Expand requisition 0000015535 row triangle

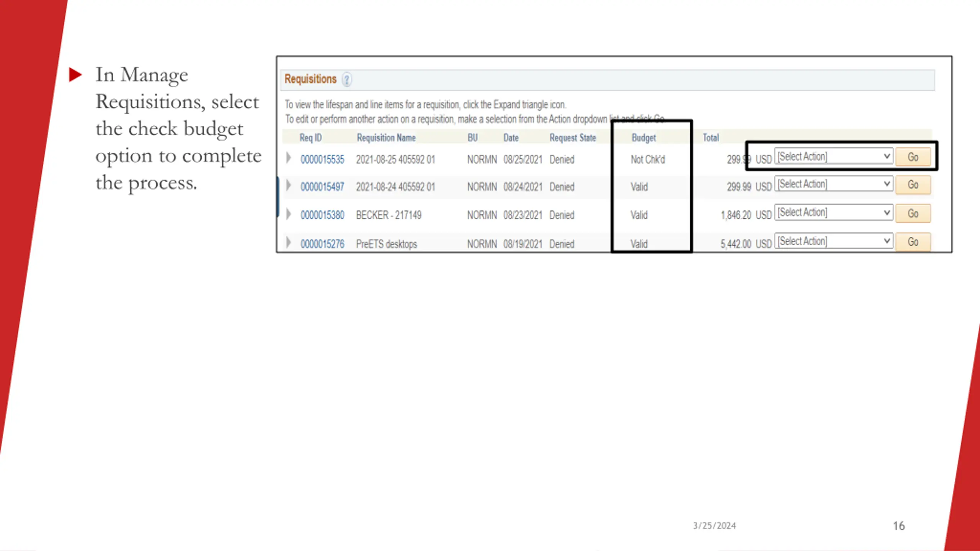289,158
